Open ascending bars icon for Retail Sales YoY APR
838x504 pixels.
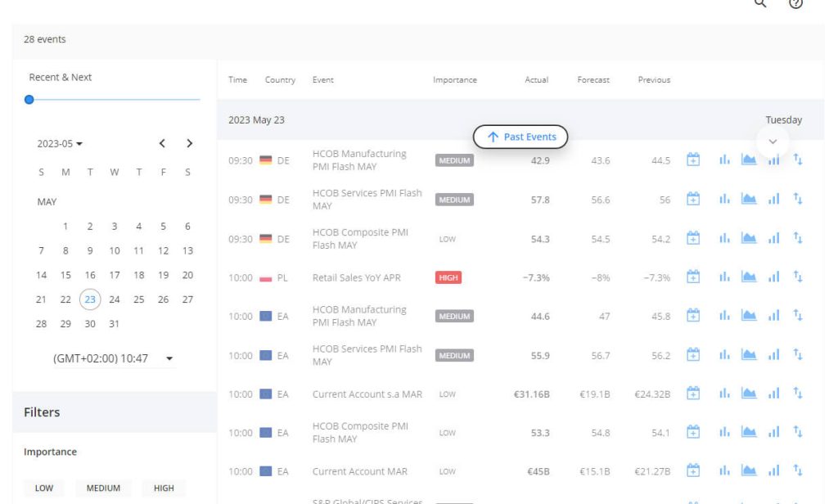(x=774, y=277)
